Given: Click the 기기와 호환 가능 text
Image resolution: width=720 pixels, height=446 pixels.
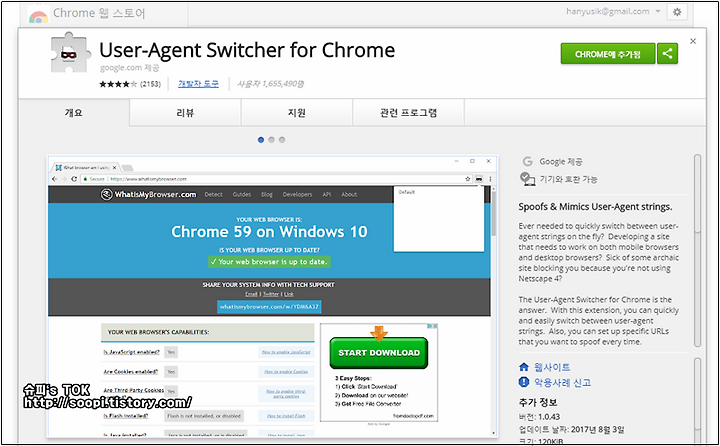Looking at the screenshot, I should pyautogui.click(x=568, y=179).
